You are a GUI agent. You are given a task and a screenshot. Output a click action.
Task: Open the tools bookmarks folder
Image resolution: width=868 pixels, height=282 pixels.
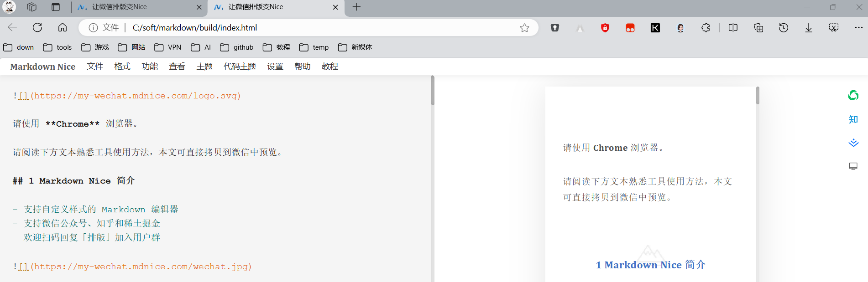[x=58, y=47]
